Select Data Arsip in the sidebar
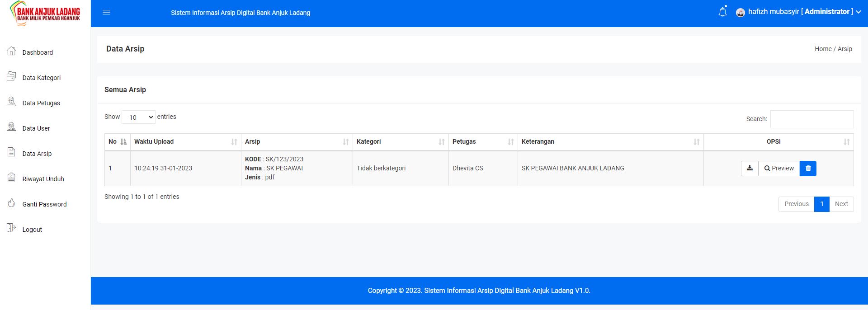Screen dimensions: 868x310 [37, 154]
